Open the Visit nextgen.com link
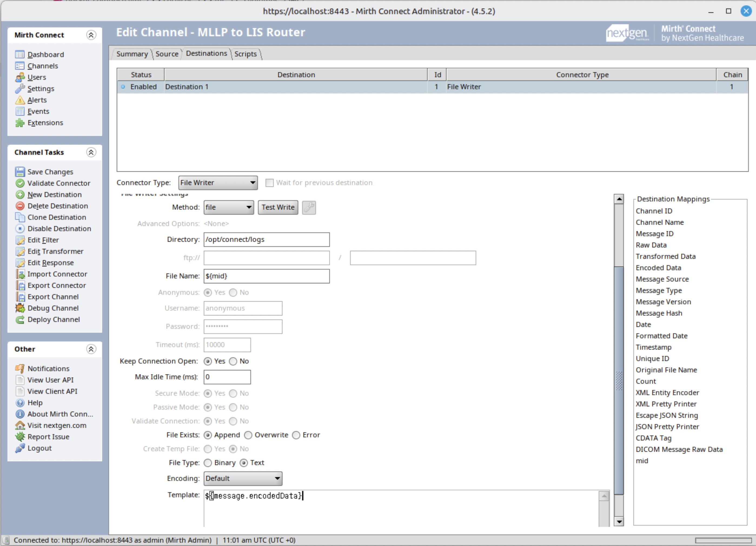The height and width of the screenshot is (546, 756). pos(57,425)
